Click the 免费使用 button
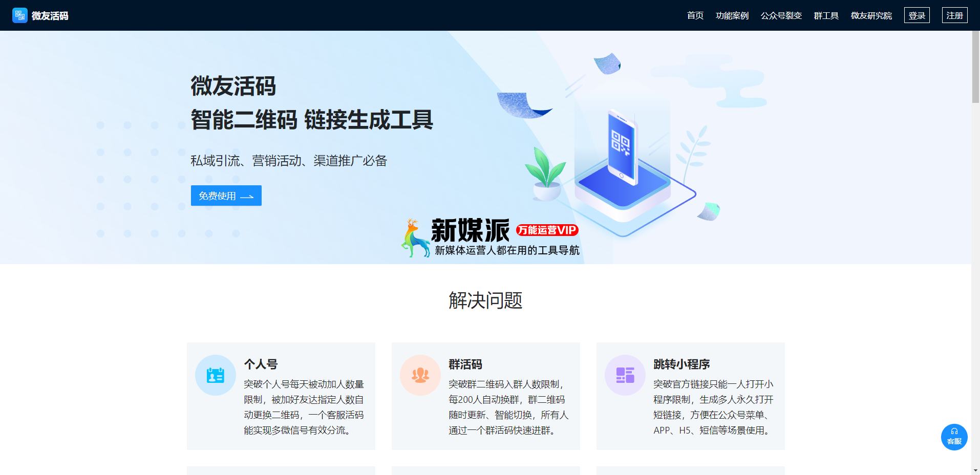980x475 pixels. click(226, 196)
